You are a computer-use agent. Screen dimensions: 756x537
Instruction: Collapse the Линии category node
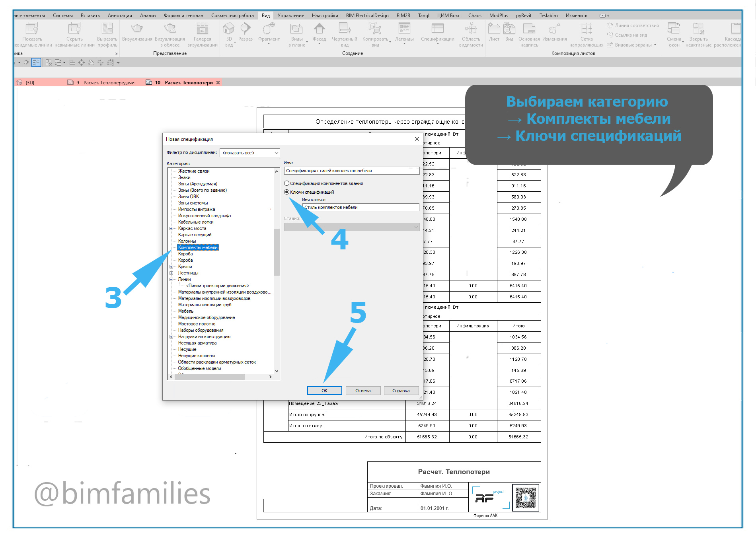click(x=171, y=280)
